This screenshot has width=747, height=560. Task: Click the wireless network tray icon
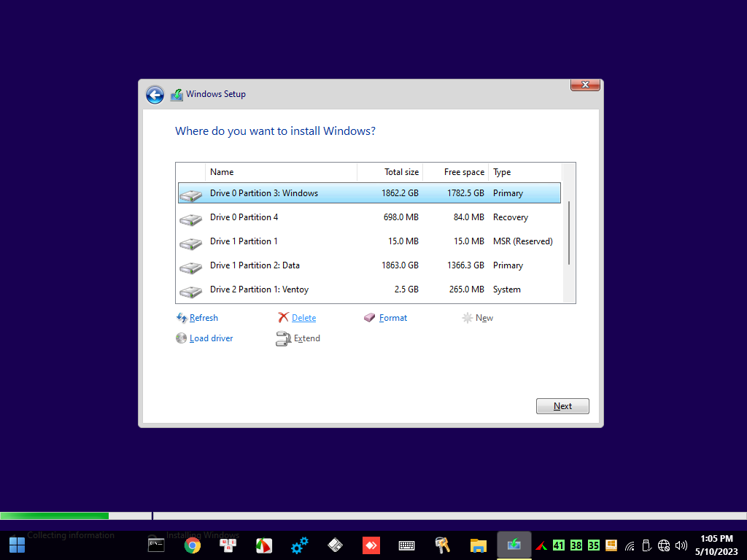(630, 545)
